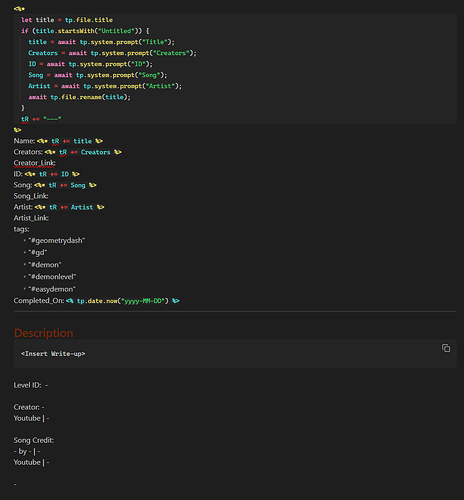Click the ID: tR += ID line

47,174
